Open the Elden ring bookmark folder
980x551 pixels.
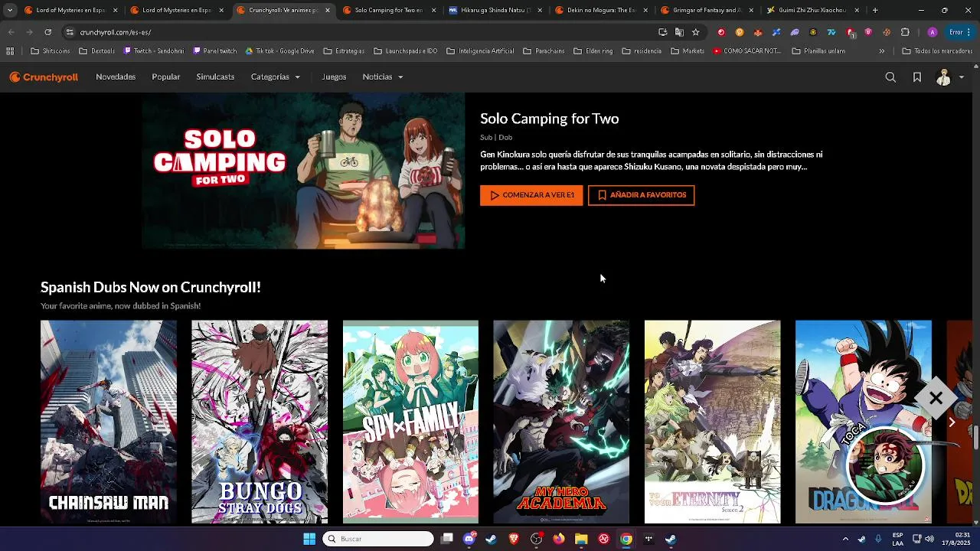click(x=593, y=51)
